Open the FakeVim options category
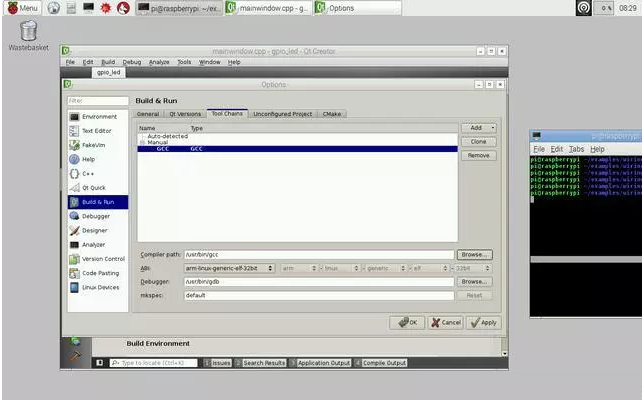This screenshot has width=643, height=400. coord(95,145)
